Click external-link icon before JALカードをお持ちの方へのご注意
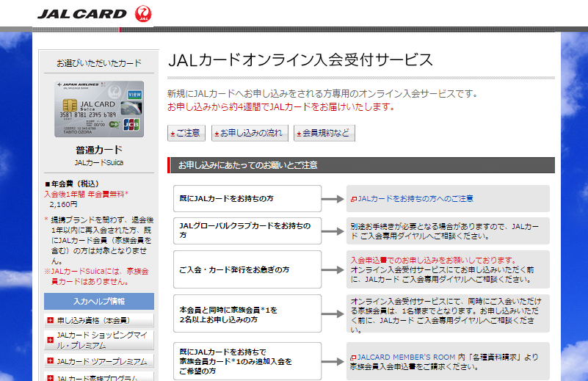 (353, 199)
